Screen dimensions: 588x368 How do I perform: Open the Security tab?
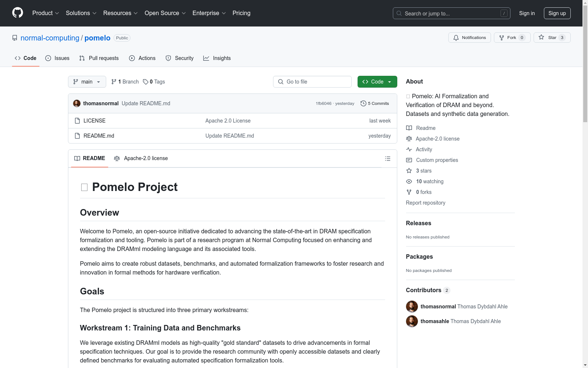(x=180, y=58)
